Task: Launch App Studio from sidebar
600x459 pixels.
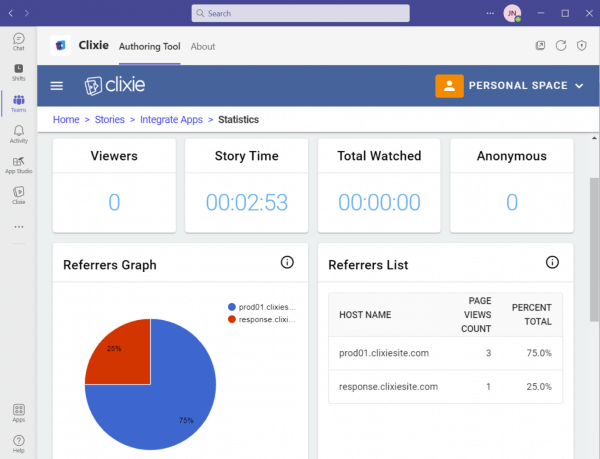Action: (18, 165)
